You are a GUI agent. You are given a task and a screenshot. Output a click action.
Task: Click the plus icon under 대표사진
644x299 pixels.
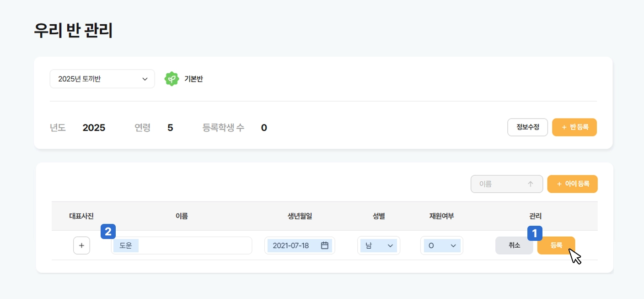(x=81, y=245)
